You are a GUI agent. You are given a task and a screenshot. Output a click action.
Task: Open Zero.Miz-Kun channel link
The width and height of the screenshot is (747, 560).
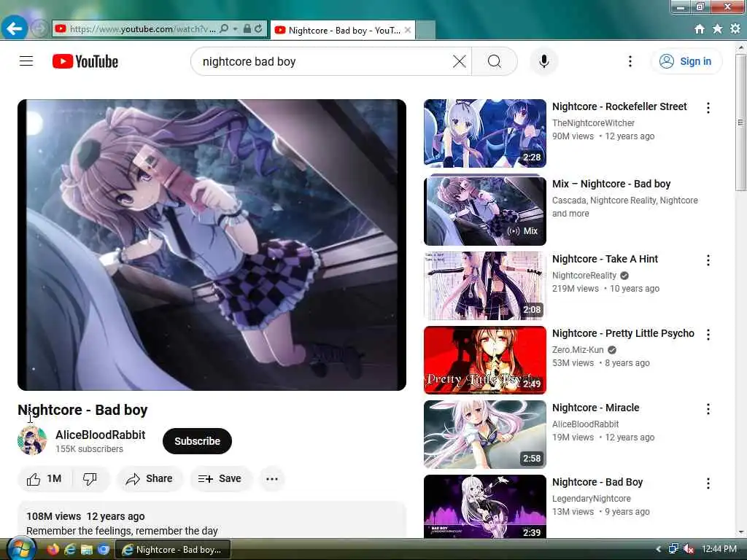578,349
